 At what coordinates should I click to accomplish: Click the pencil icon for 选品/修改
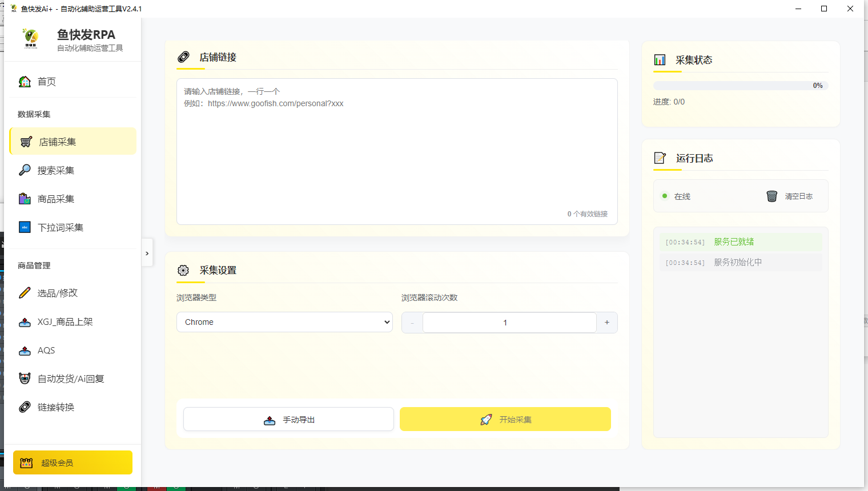(25, 293)
